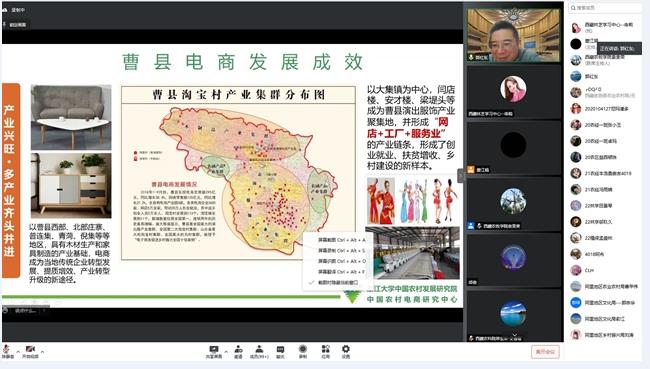Viewport: 650px width, 369px height.
Task: Click the member search field
Action: (605, 8)
